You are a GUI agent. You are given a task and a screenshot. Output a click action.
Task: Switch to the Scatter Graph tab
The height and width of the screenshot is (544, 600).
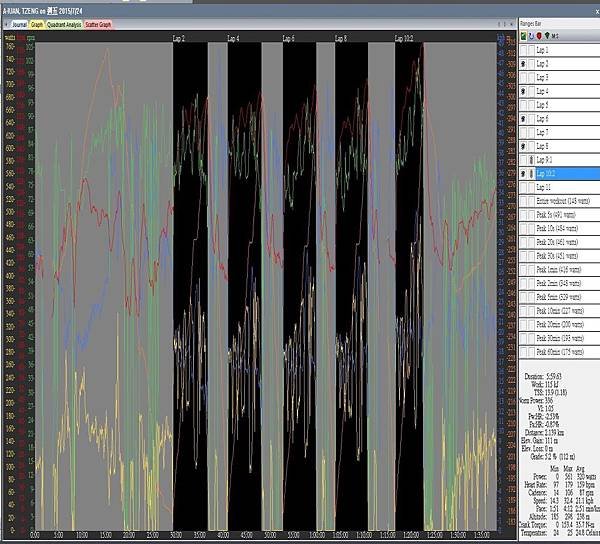(x=98, y=25)
